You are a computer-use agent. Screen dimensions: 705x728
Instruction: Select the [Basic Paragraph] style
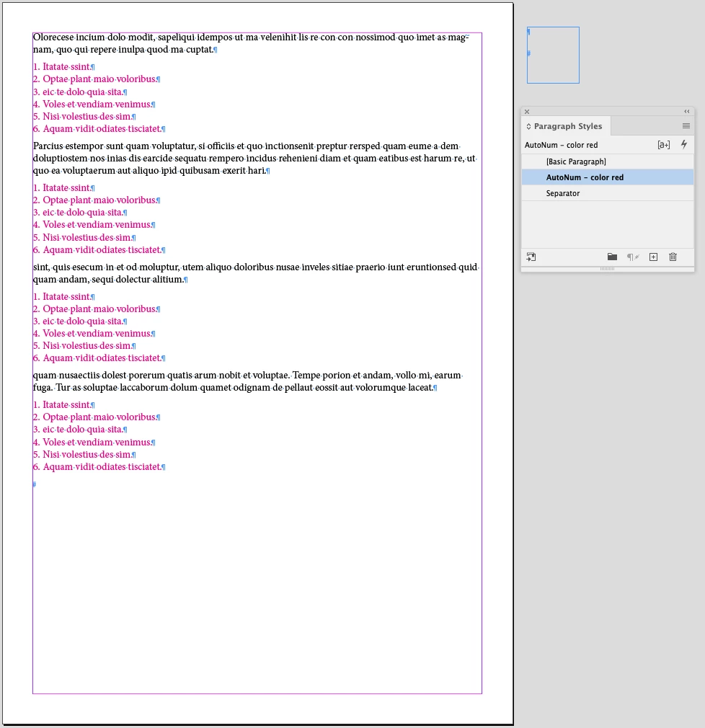click(608, 161)
